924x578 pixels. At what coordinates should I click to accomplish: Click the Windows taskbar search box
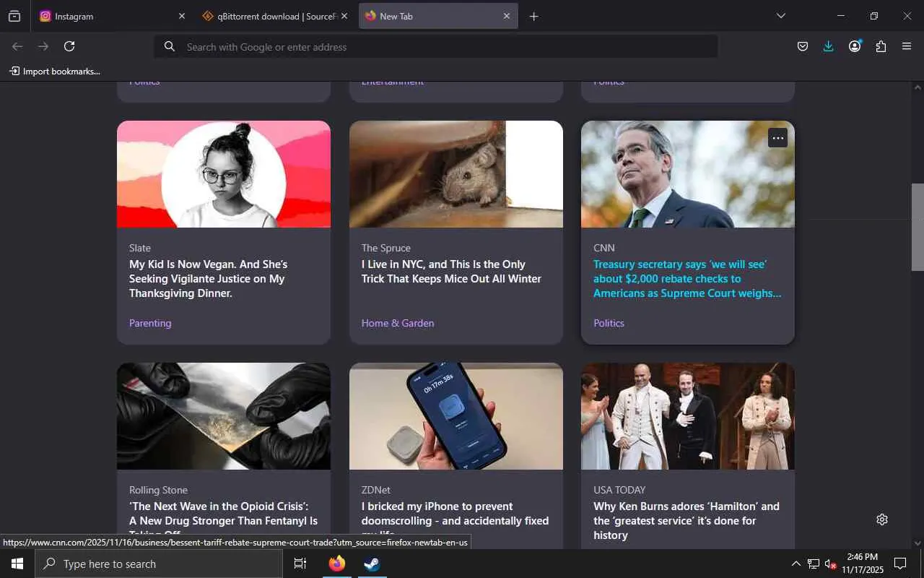click(159, 564)
